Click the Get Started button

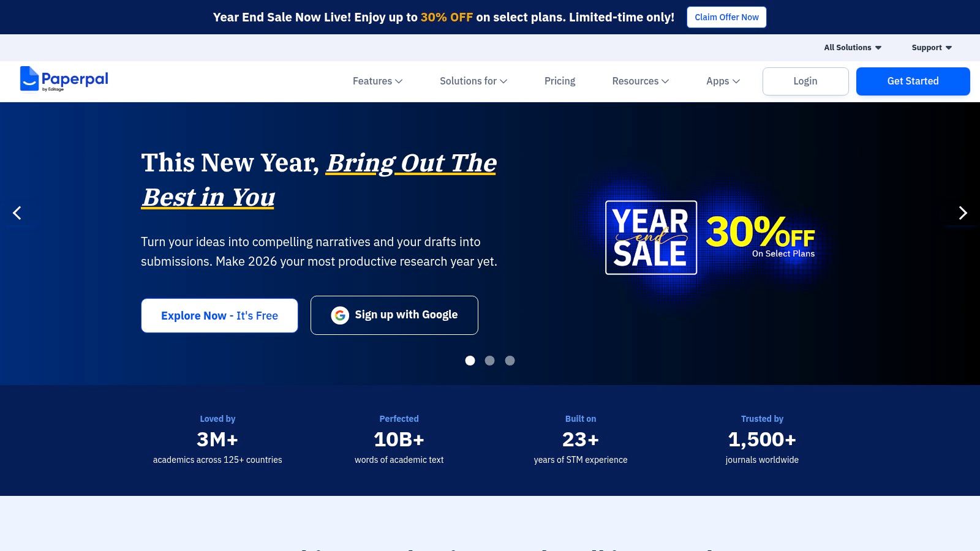[913, 81]
